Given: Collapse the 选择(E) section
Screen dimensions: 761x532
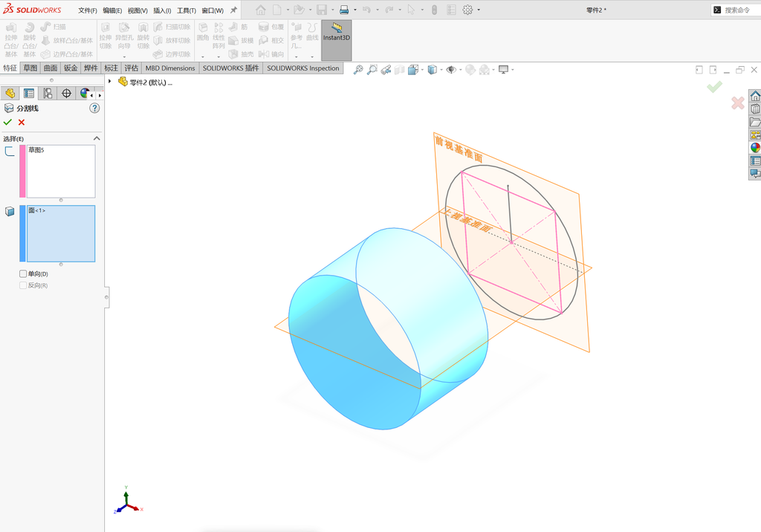Looking at the screenshot, I should 97,139.
